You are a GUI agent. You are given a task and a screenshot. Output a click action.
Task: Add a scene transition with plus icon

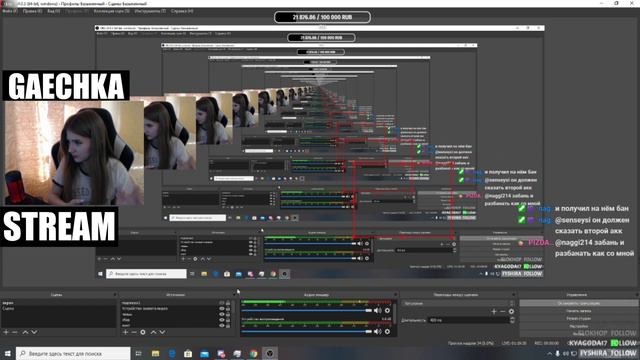click(494, 311)
